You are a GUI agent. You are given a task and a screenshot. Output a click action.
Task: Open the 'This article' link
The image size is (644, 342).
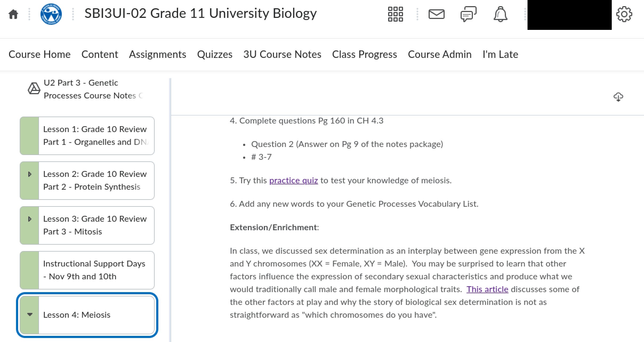487,289
